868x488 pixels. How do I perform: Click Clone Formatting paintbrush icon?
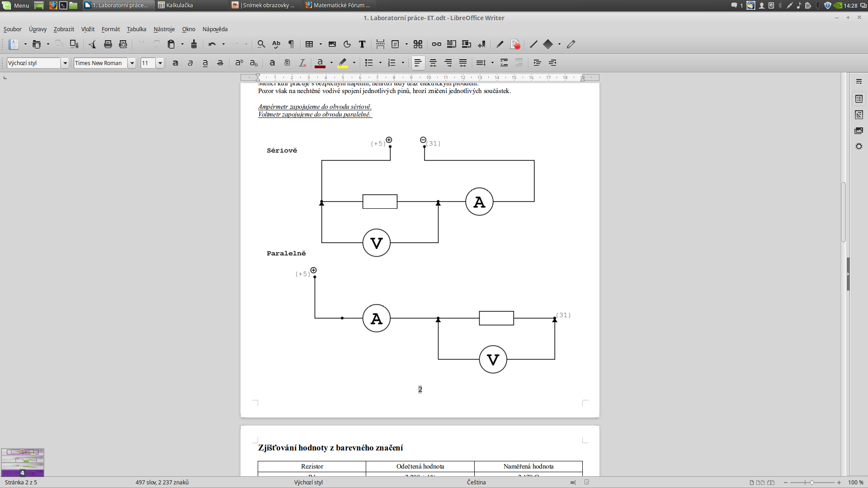[194, 44]
